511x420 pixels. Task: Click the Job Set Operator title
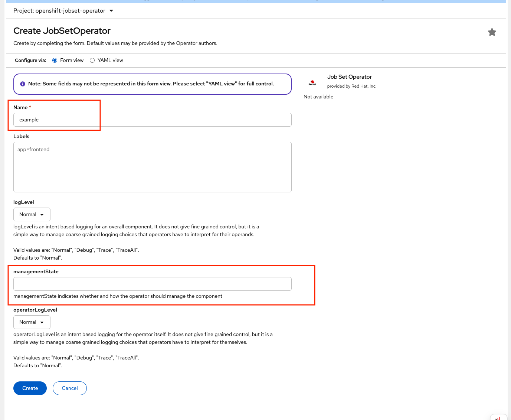coord(349,77)
